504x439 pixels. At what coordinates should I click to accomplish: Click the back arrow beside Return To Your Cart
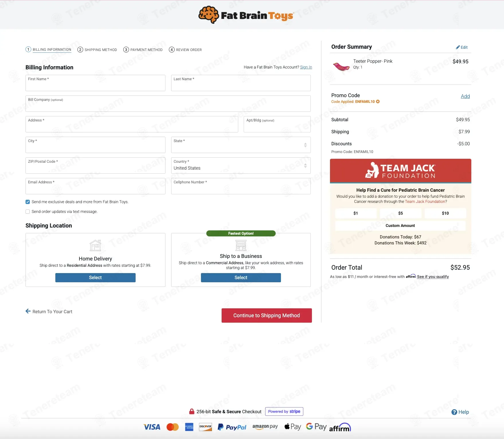pyautogui.click(x=28, y=311)
